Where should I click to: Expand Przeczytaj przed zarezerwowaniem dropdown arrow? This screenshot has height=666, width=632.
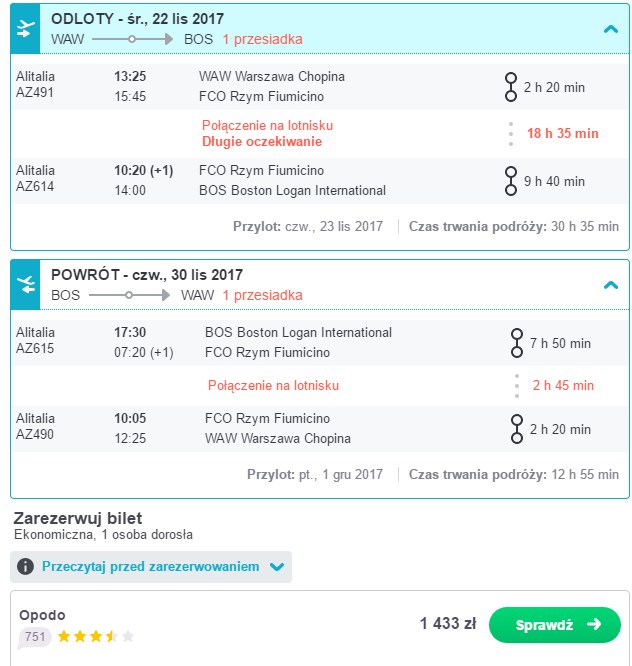[277, 567]
